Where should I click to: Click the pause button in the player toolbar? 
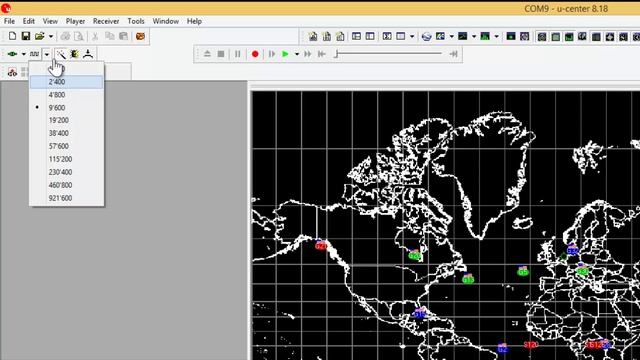point(238,54)
